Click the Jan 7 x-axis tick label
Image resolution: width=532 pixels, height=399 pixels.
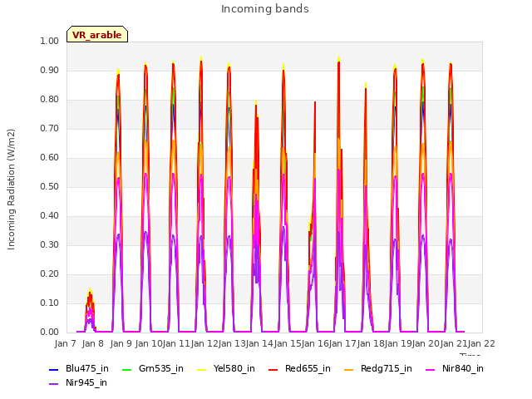point(65,343)
